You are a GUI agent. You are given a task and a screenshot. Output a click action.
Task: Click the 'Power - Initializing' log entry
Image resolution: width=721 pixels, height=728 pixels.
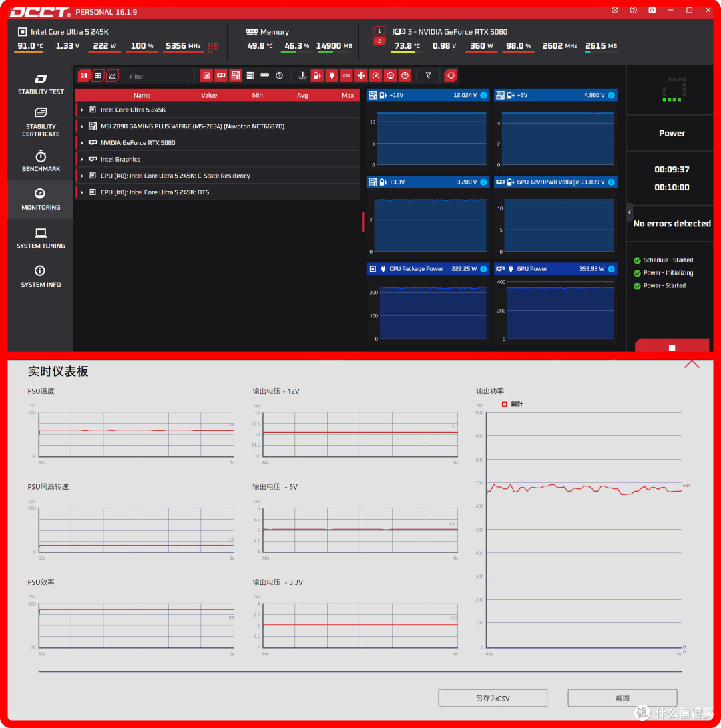664,273
